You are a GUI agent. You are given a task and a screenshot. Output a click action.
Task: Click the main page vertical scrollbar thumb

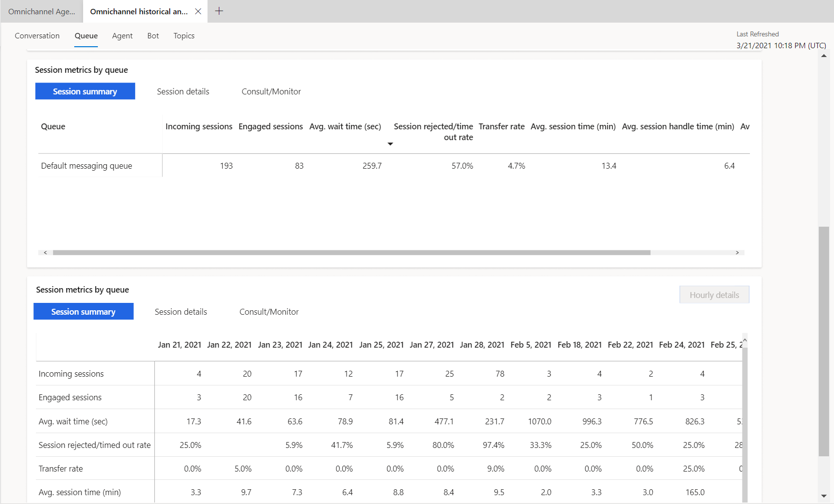(824, 341)
